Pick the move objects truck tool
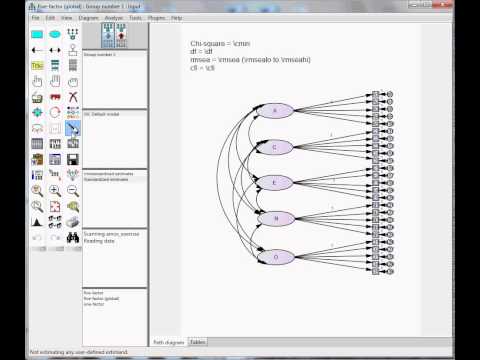Image resolution: width=480 pixels, height=360 pixels. tap(55, 97)
